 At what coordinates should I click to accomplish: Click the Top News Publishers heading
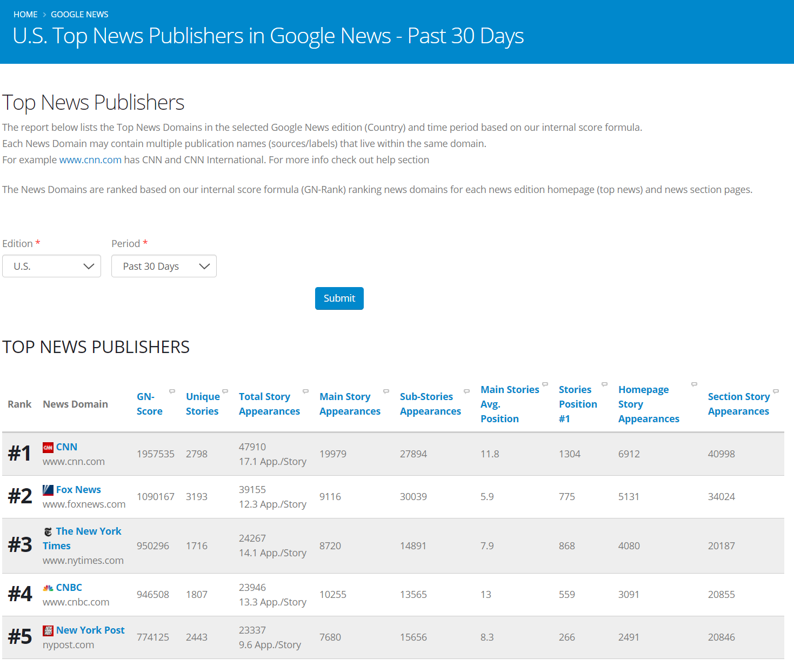coord(94,103)
